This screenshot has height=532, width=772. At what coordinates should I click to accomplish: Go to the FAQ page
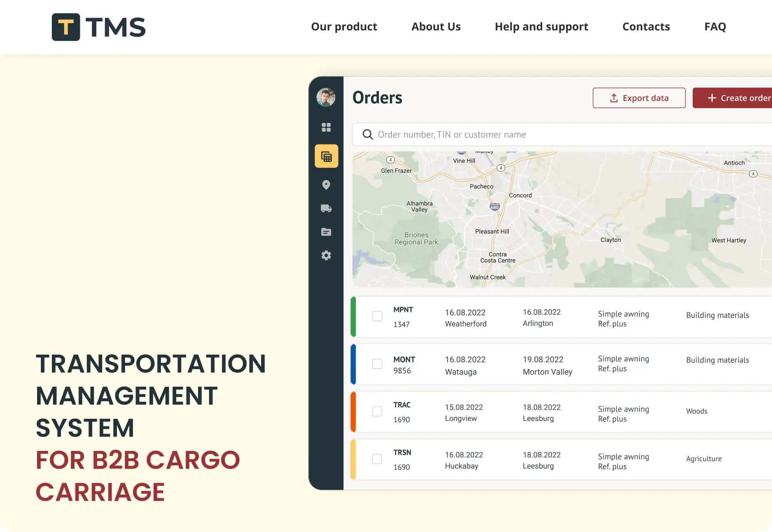click(x=715, y=27)
